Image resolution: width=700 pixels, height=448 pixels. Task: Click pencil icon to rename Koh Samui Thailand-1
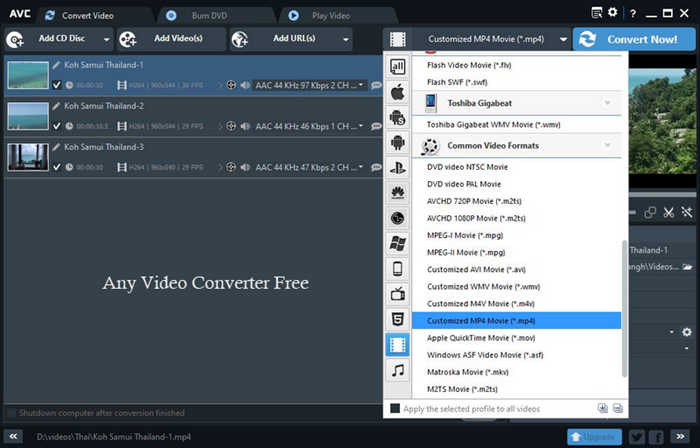coord(57,64)
